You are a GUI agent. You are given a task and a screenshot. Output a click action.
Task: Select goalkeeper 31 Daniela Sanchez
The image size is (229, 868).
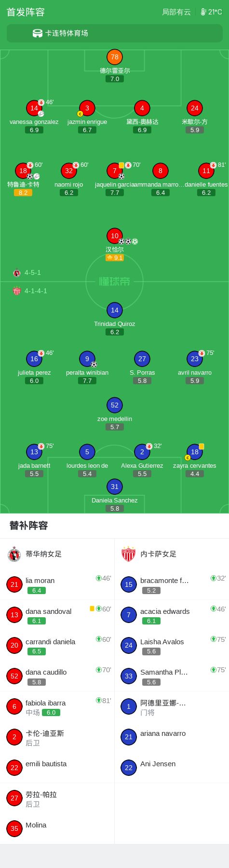coord(115,495)
